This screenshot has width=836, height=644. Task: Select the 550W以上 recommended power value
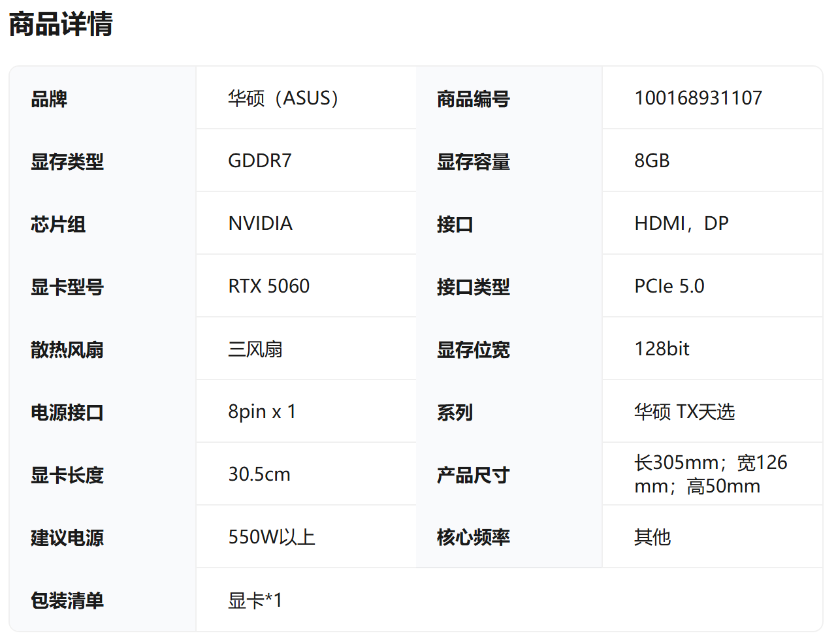271,537
